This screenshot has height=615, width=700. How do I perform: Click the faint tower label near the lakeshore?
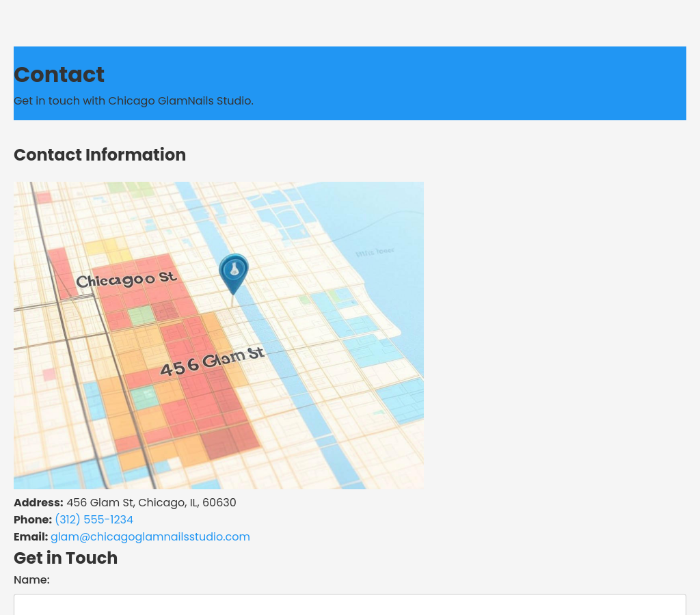(x=375, y=252)
